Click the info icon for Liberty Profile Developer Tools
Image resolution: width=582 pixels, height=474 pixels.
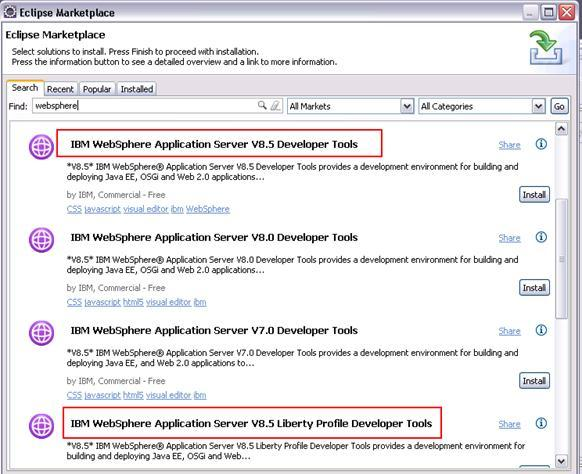(x=541, y=423)
